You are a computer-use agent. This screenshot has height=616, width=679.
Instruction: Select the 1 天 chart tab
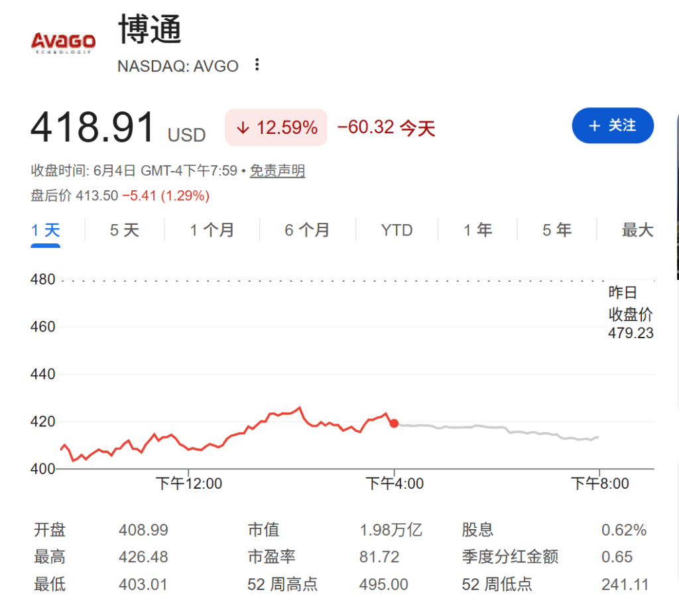coord(46,230)
